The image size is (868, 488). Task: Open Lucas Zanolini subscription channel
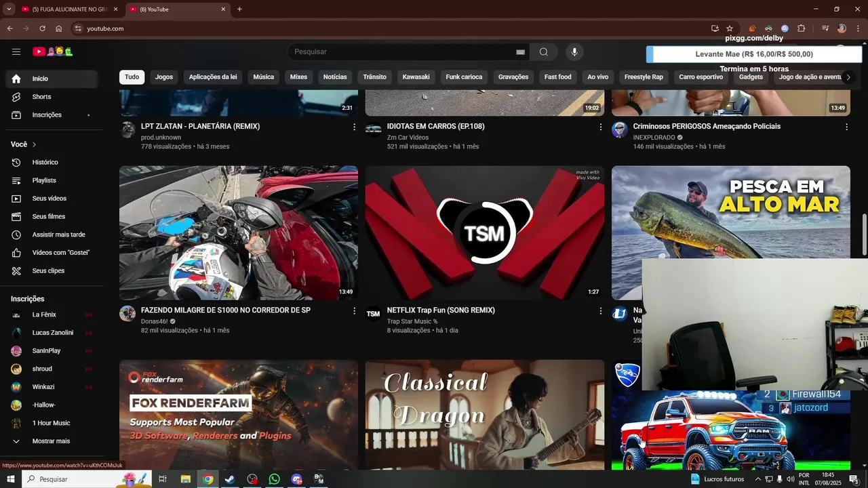pyautogui.click(x=52, y=333)
